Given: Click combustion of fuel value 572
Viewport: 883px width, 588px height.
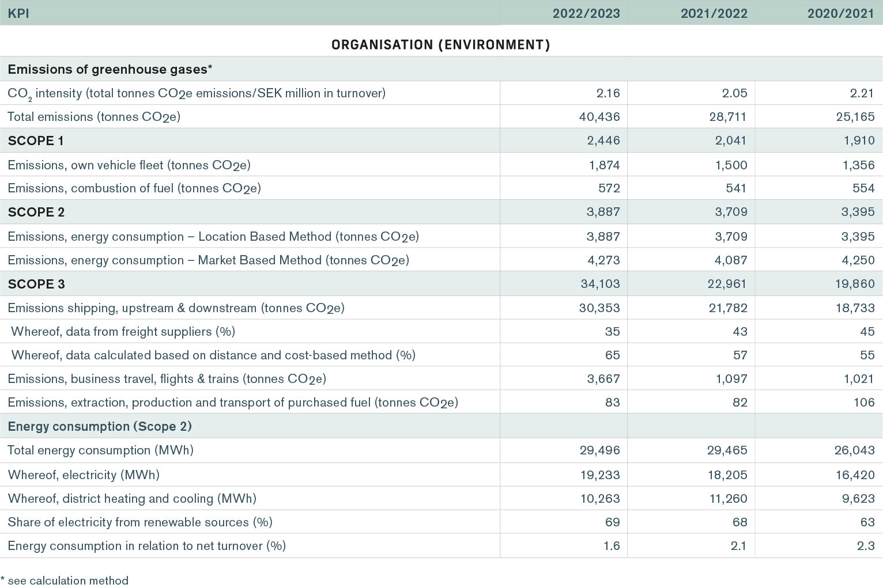Looking at the screenshot, I should [609, 188].
